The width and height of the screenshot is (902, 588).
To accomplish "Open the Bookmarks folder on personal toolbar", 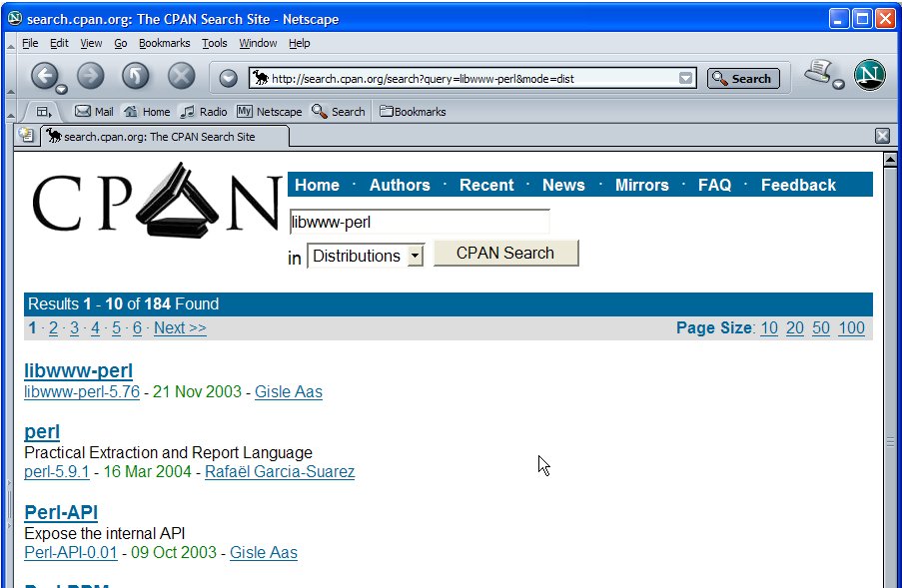I will (413, 112).
